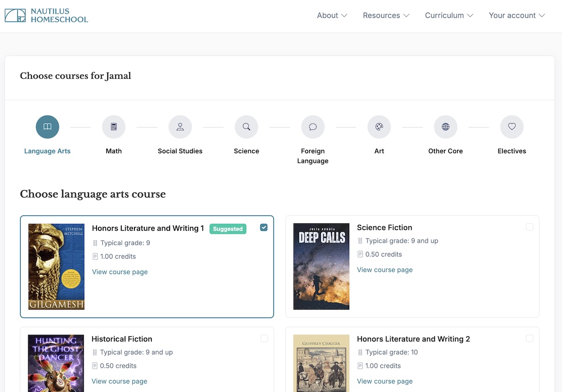Go to the Language Arts step label
Viewport: 562px width, 392px height.
47,151
